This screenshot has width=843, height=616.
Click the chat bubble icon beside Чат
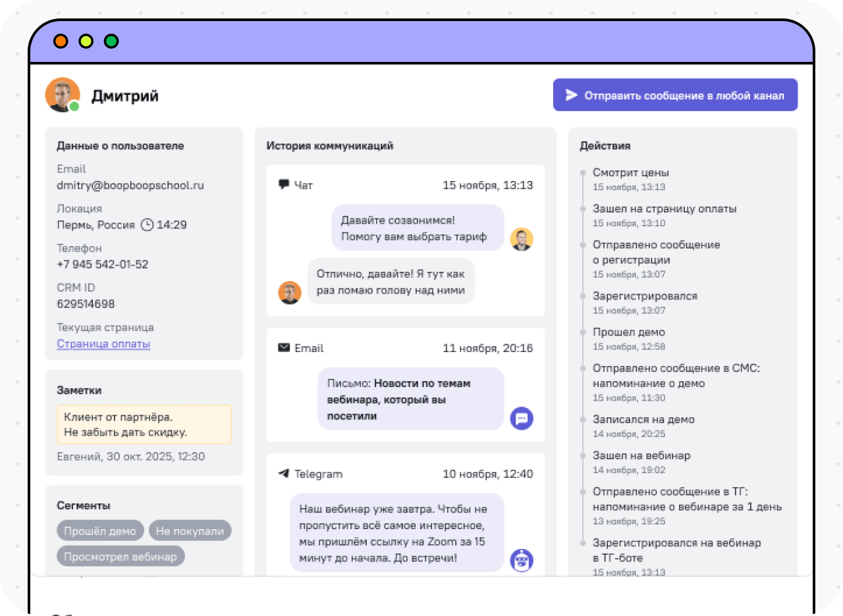click(284, 185)
